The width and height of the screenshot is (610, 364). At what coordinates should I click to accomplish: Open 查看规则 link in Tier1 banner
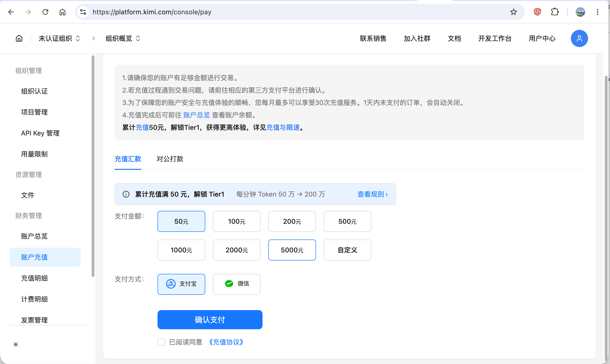click(x=373, y=194)
